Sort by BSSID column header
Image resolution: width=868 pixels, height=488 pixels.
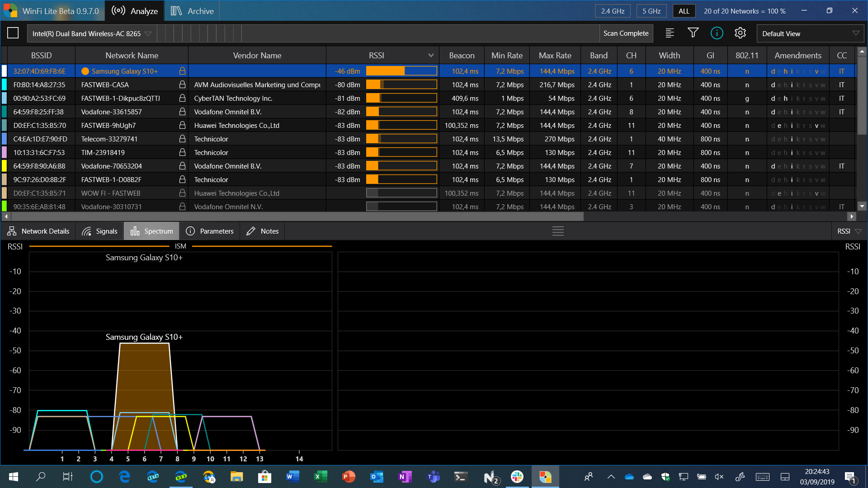[41, 56]
